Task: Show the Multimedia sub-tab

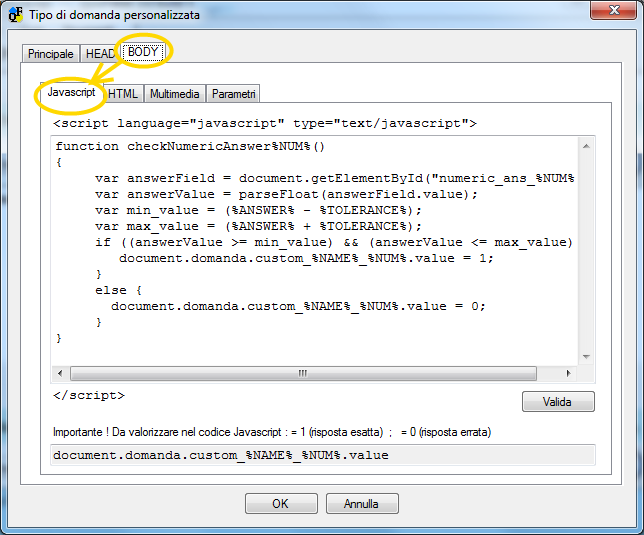Action: click(175, 94)
